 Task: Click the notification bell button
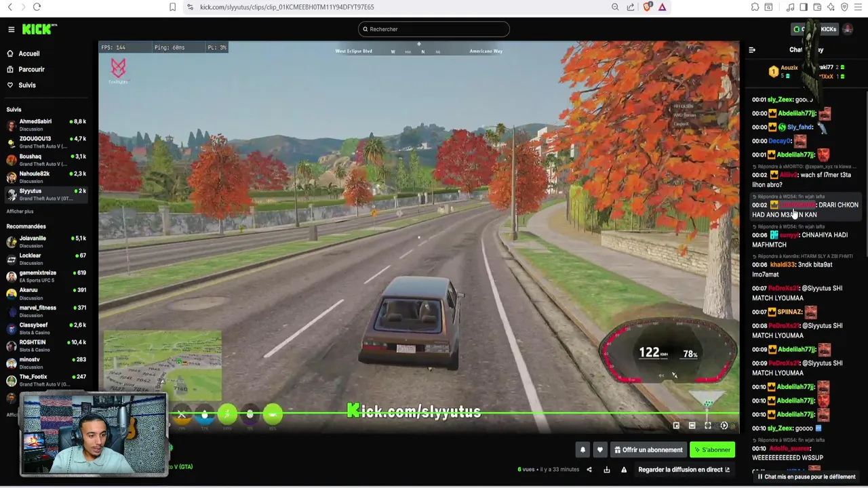(583, 449)
